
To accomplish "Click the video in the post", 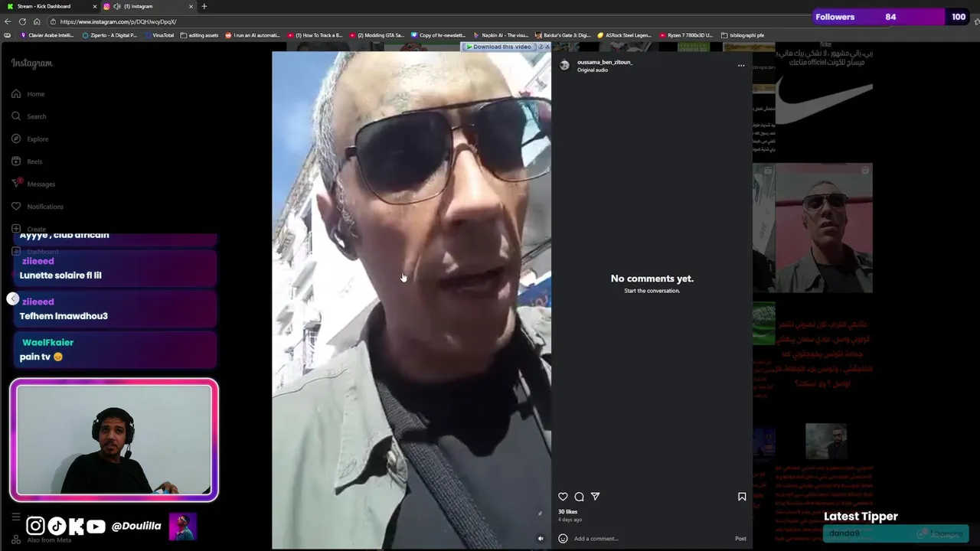I will point(411,298).
